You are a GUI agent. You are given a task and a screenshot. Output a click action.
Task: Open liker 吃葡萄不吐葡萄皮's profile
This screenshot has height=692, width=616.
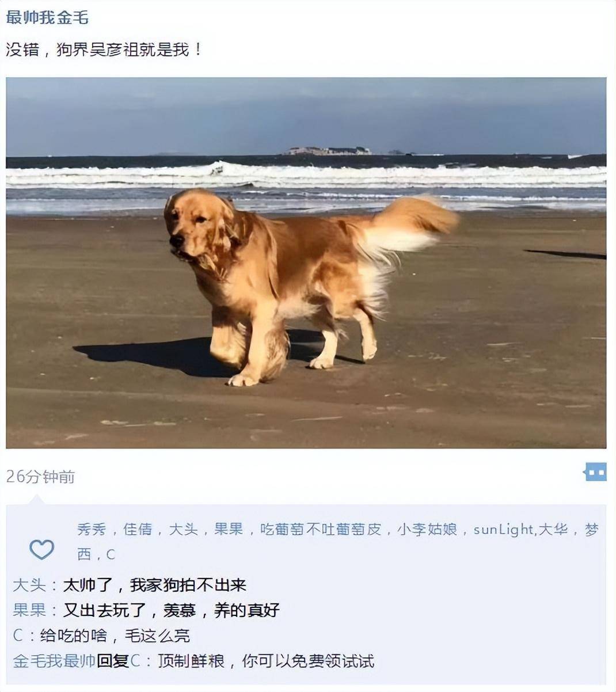click(x=321, y=529)
